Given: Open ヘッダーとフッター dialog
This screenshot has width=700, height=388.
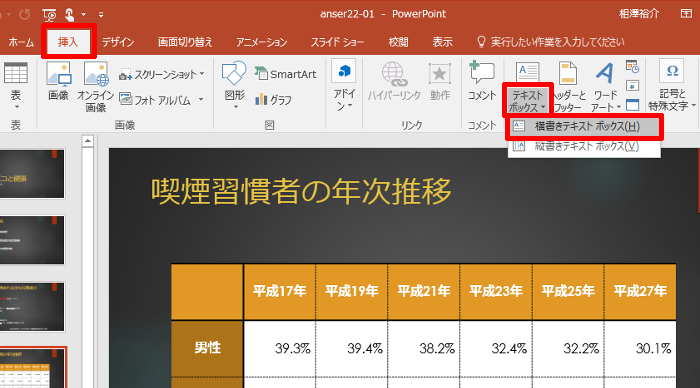Looking at the screenshot, I should pyautogui.click(x=568, y=87).
